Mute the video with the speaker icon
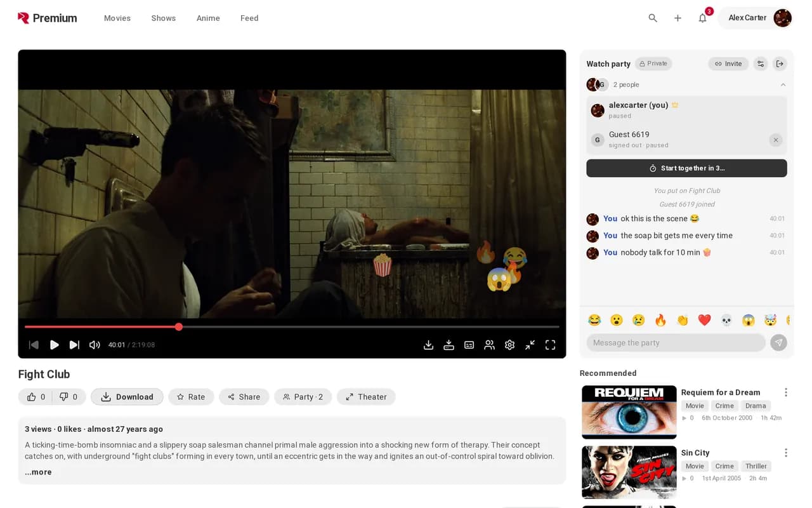Screen dimensions: 812x508 [x=95, y=345]
